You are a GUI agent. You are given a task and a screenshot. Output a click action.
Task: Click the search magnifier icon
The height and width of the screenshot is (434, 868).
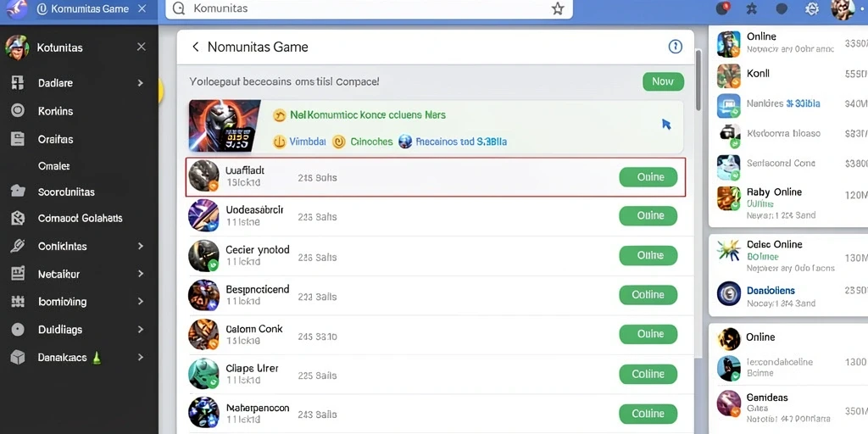coord(179,8)
